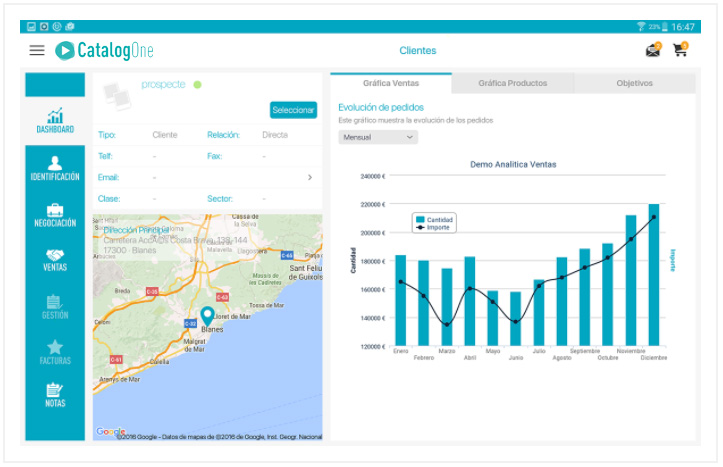Open the shopping cart icon

(681, 49)
